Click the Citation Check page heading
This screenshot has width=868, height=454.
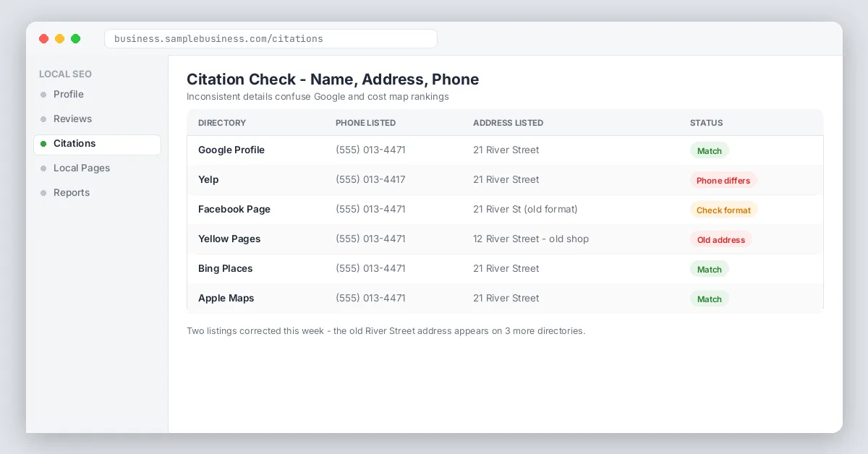point(333,80)
